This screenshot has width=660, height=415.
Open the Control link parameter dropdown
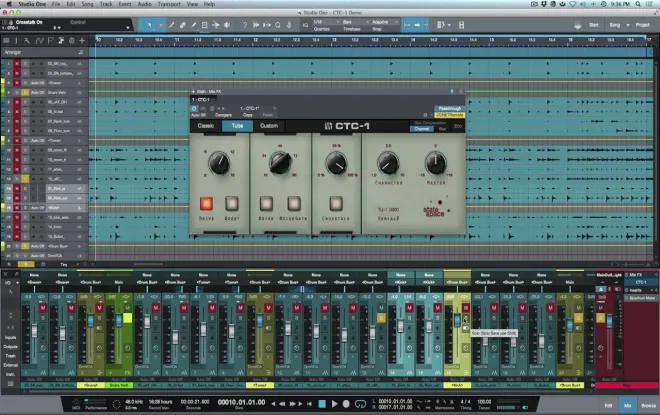click(128, 28)
